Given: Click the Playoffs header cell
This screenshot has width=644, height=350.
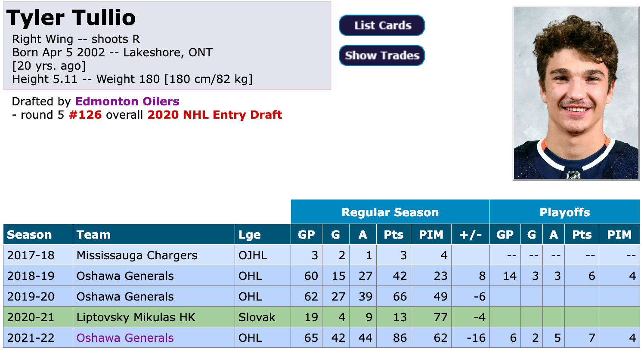Looking at the screenshot, I should (564, 212).
